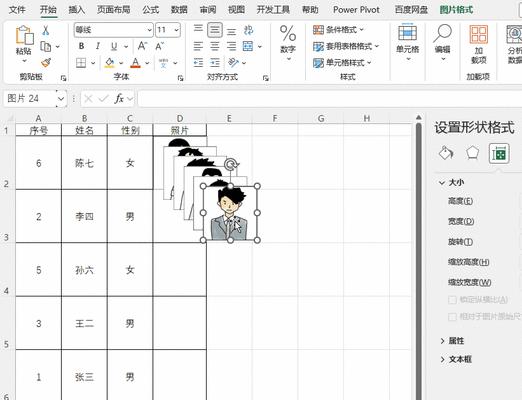Open Fill & Line tab in format pane

coord(446,153)
